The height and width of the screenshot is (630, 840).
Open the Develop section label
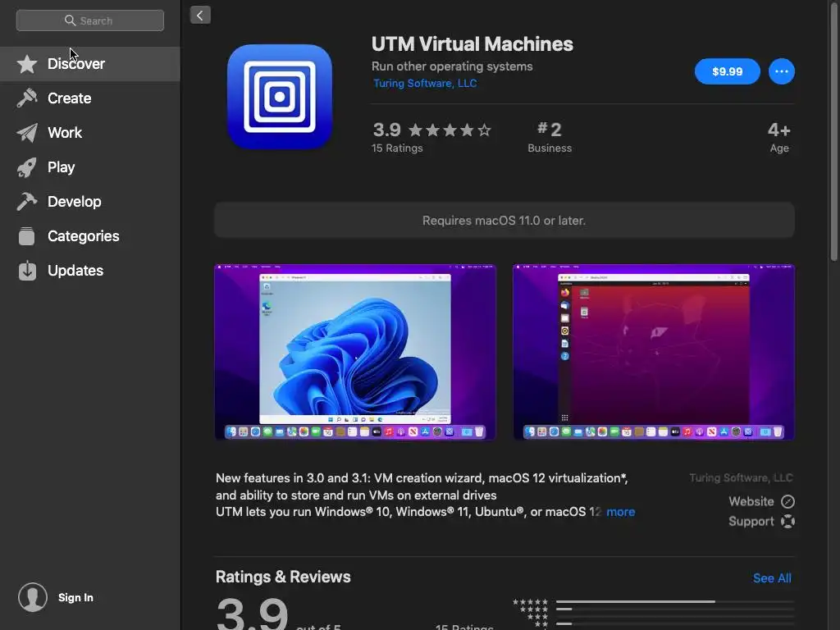(x=75, y=202)
